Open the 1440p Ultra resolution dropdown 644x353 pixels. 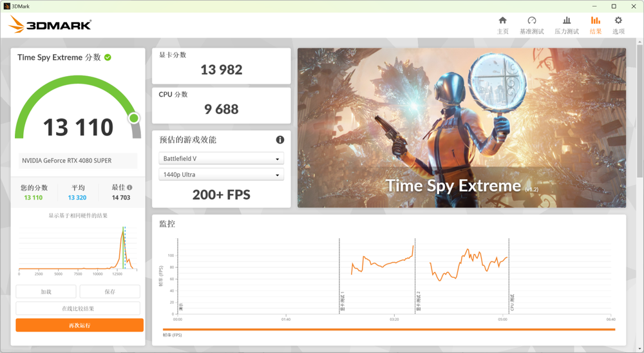click(221, 175)
